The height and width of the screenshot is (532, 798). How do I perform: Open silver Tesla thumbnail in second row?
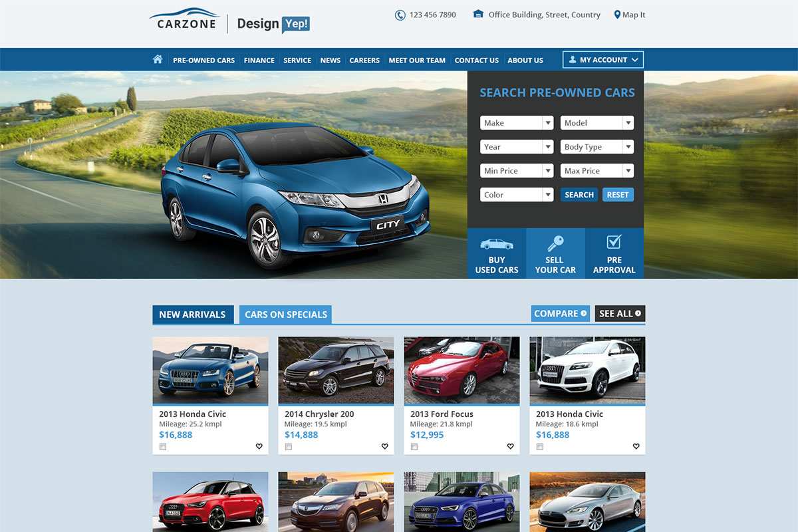click(x=587, y=502)
